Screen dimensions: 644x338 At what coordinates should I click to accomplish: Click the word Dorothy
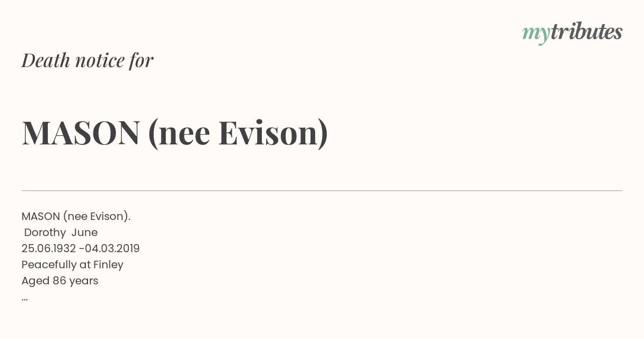(x=45, y=232)
